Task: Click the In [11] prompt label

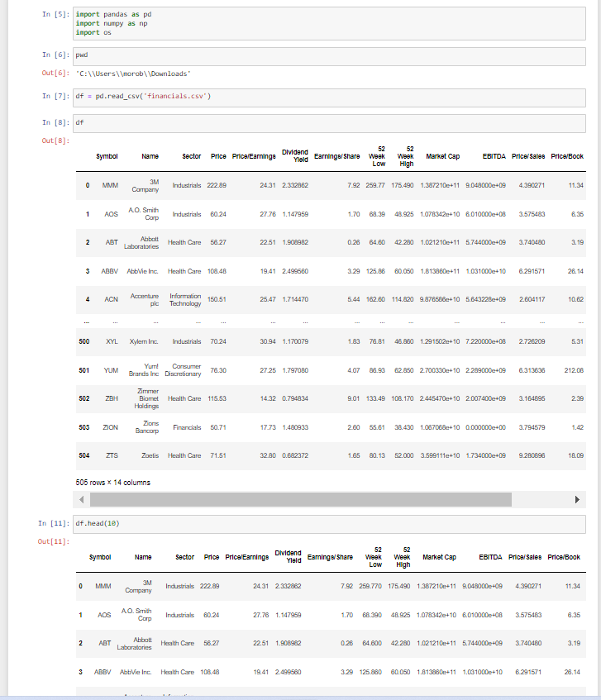Action: pyautogui.click(x=54, y=523)
